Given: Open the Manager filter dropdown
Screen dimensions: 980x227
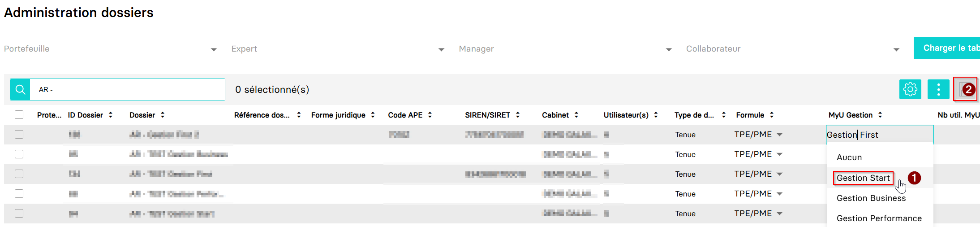Looking at the screenshot, I should coord(668,49).
